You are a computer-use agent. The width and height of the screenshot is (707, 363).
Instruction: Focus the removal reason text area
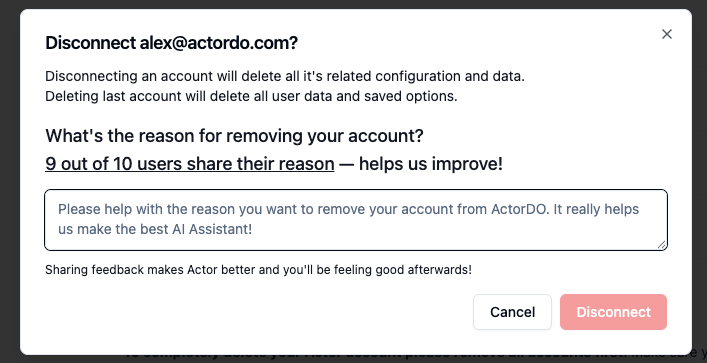(x=356, y=220)
